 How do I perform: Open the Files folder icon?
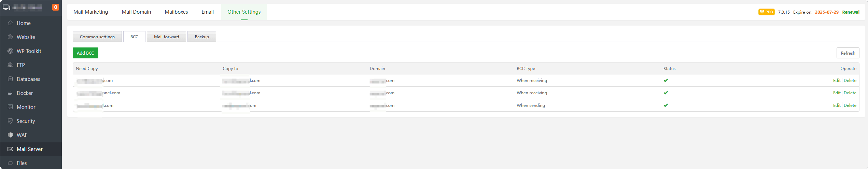click(10, 163)
